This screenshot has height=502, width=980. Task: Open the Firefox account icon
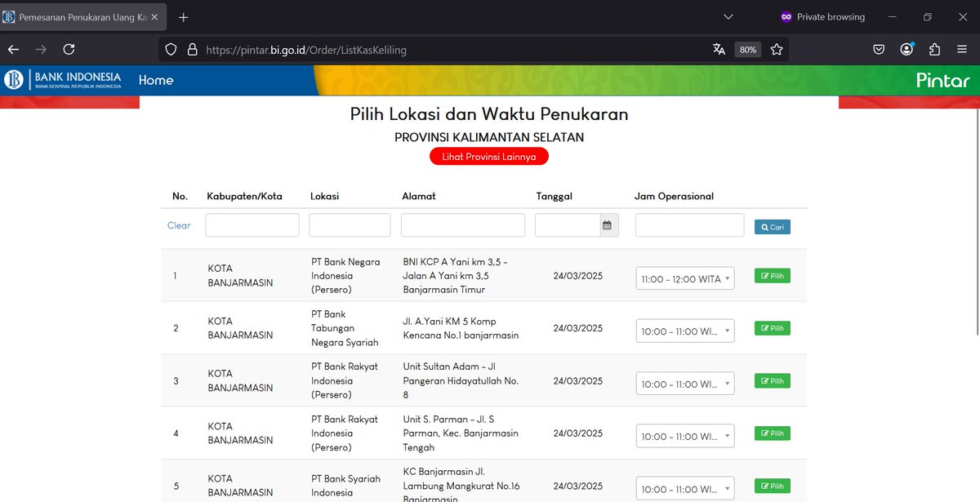click(x=906, y=50)
